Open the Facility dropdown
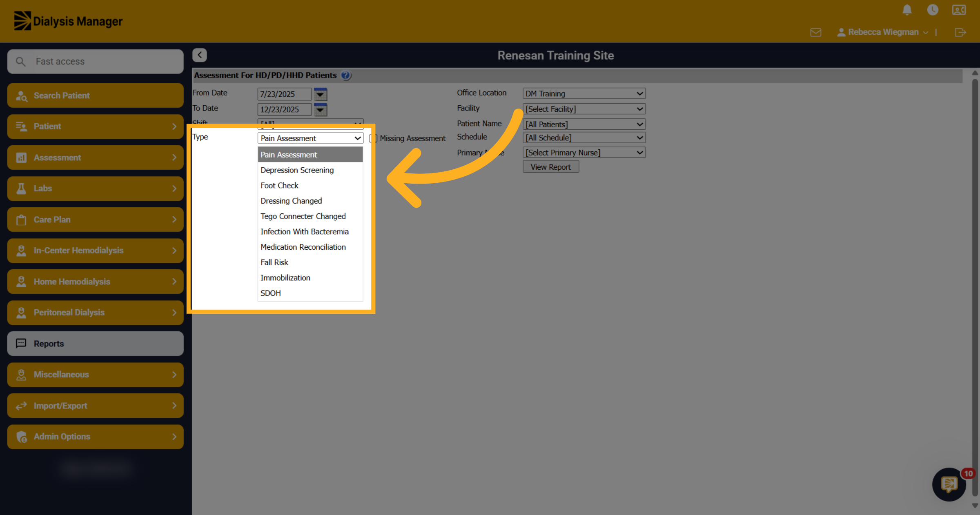The image size is (980, 515). pyautogui.click(x=584, y=109)
